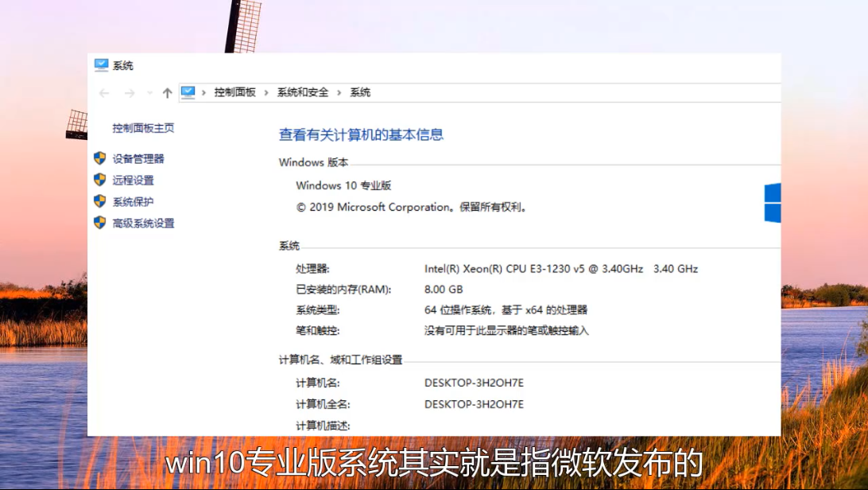Open 系统和安全 breadcrumb

click(303, 92)
